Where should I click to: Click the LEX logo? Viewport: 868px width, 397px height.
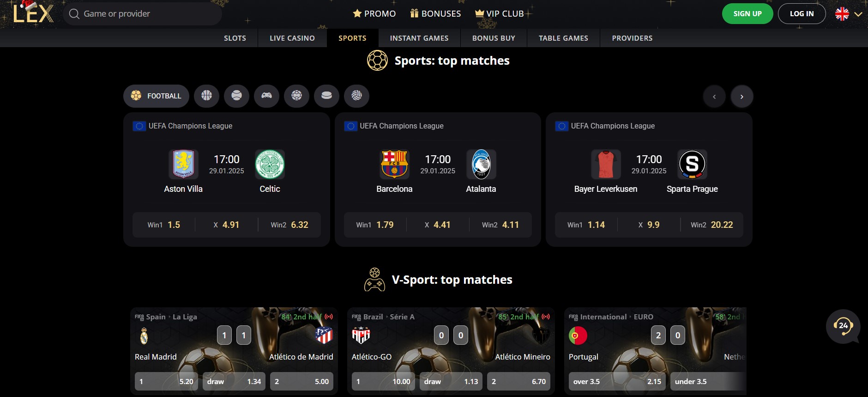click(33, 13)
